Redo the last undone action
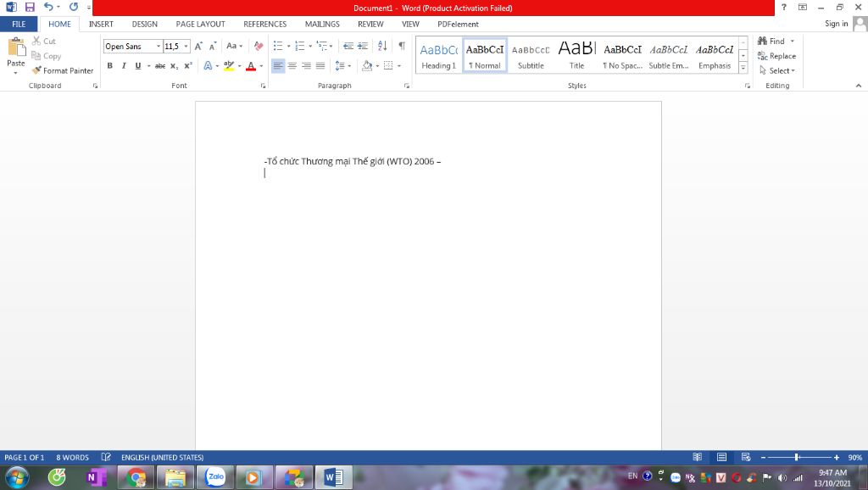The image size is (868, 490). tap(74, 7)
